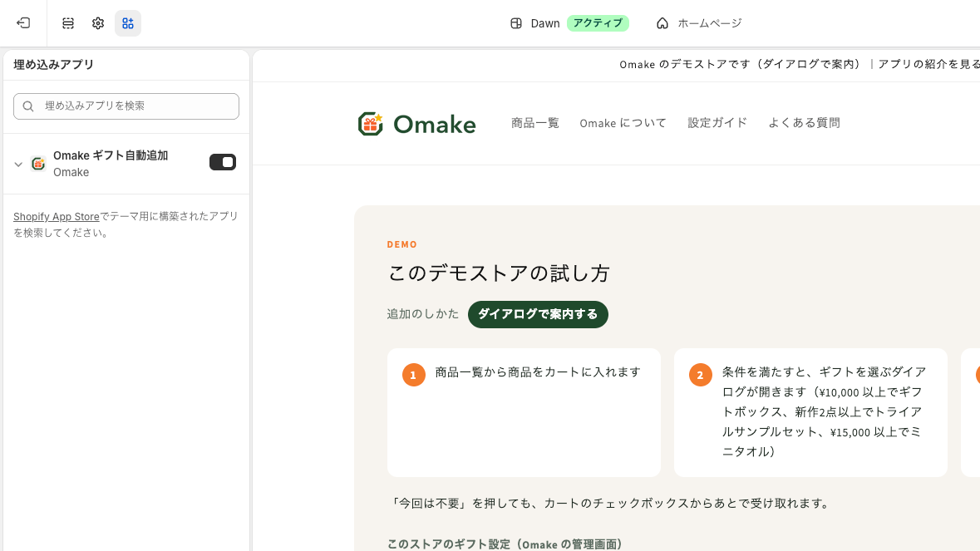Click the theme layout icon beside Dawn
This screenshot has width=980, height=551.
tap(516, 23)
